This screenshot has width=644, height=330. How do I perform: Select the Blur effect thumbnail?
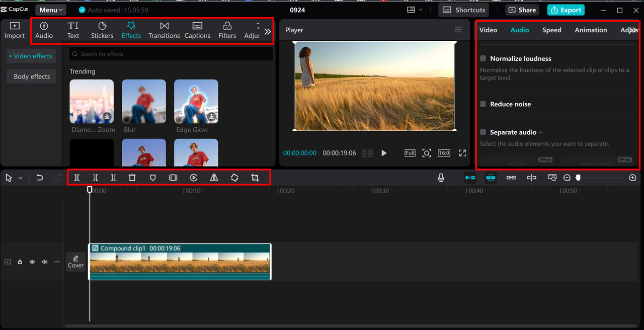[144, 102]
